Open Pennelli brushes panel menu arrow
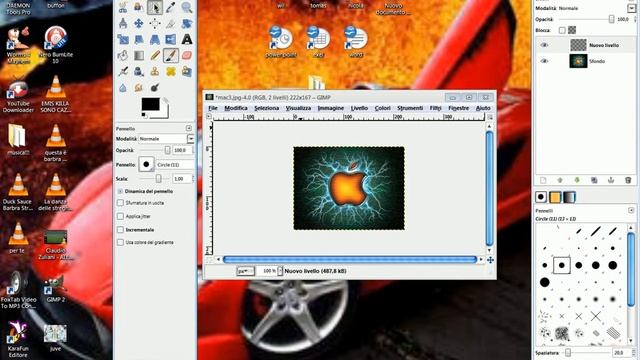 coord(631,211)
